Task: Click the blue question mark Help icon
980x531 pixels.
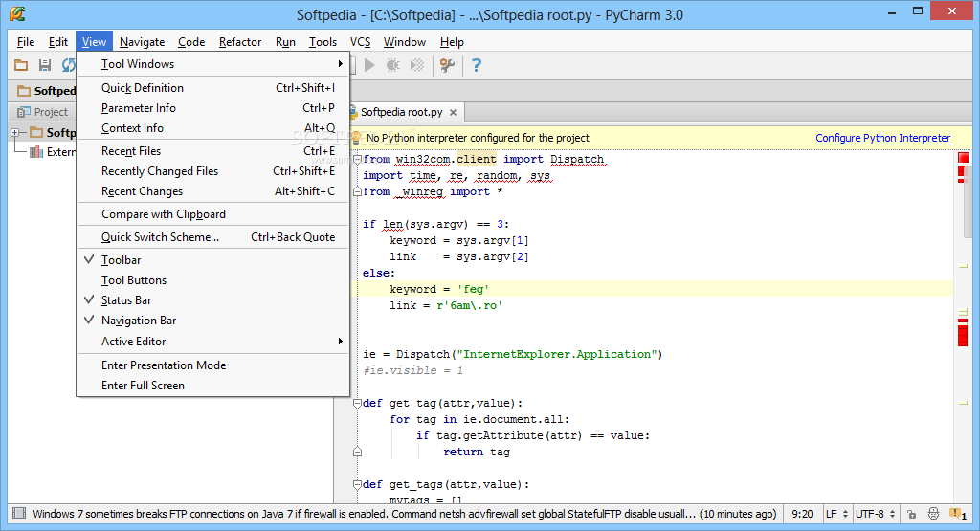Action: (477, 65)
